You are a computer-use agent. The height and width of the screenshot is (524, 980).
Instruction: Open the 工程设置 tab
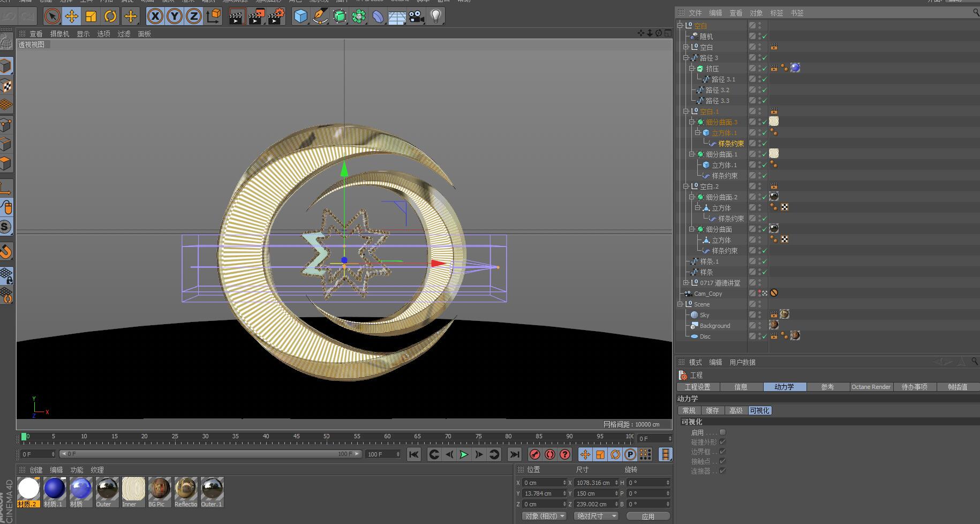[697, 387]
